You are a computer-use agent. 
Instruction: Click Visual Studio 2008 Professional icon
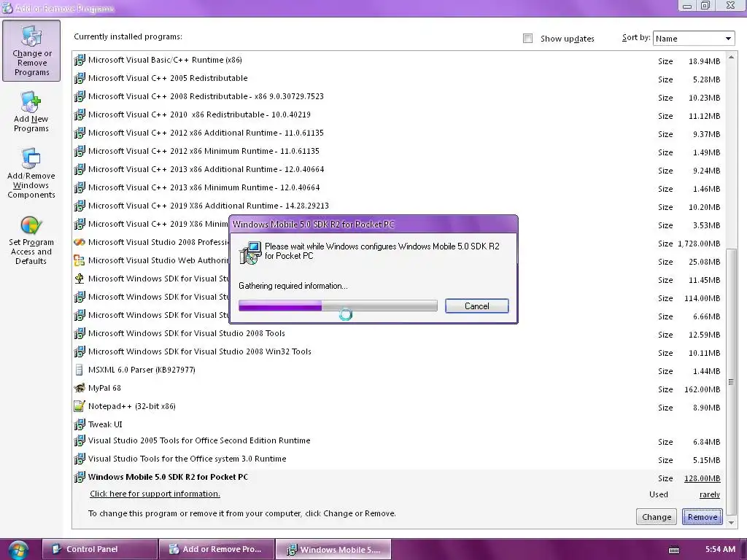pos(80,242)
